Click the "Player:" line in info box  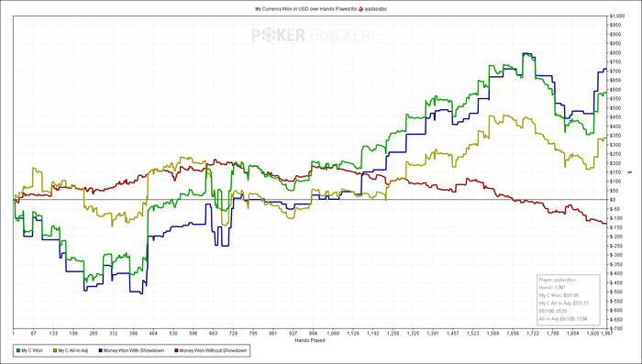[x=558, y=280]
